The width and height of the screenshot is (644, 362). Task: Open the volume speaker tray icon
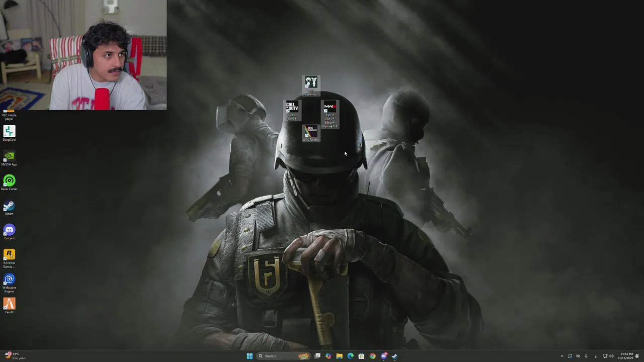pos(611,356)
